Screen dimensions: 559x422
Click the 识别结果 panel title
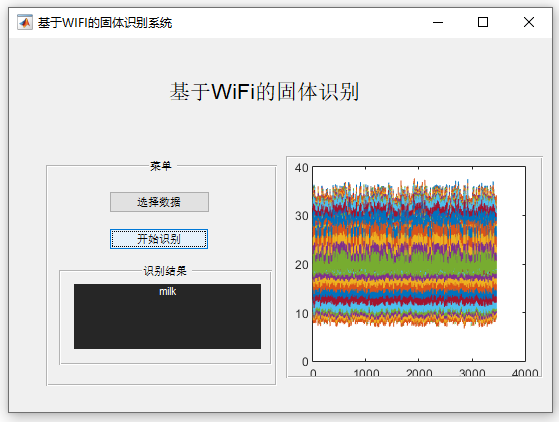coord(165,271)
